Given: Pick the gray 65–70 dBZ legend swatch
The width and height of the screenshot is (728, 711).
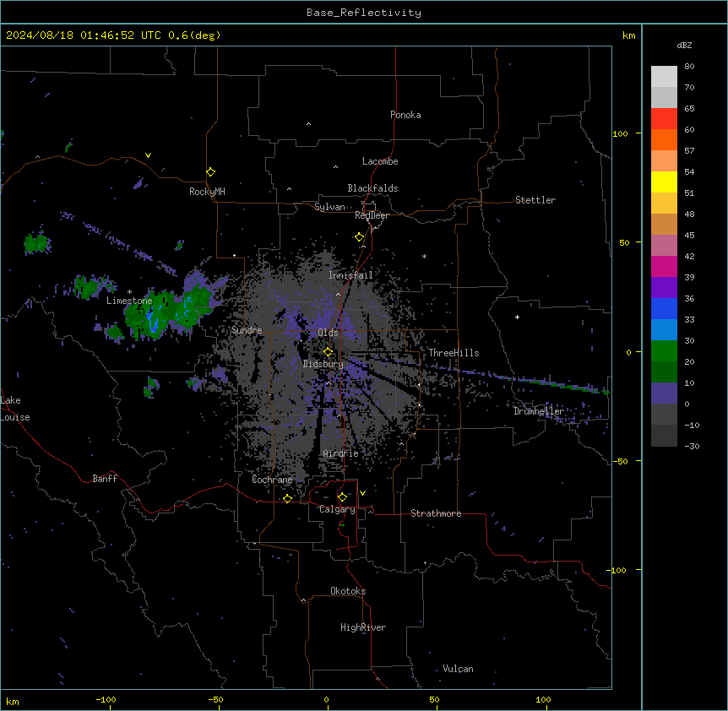Looking at the screenshot, I should pos(664,97).
